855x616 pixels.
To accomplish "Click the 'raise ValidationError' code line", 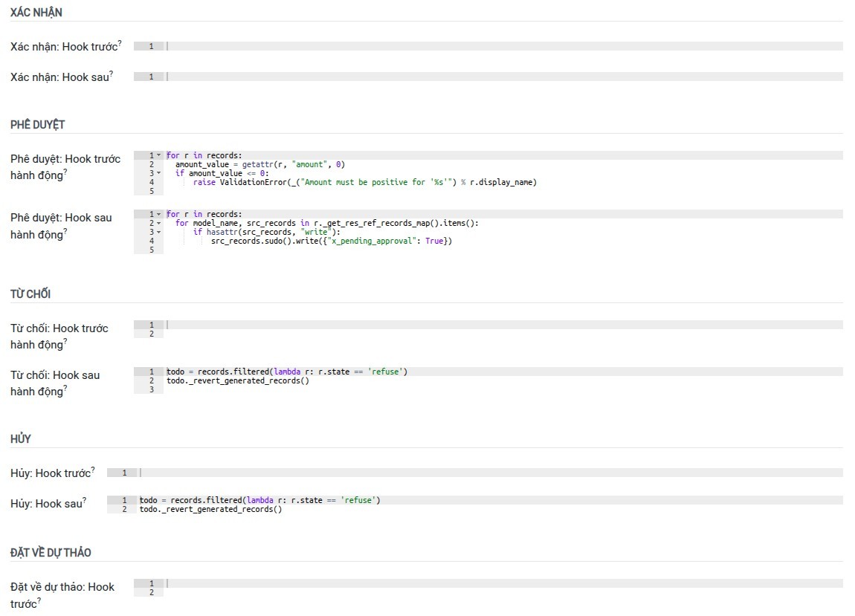I will click(x=365, y=182).
